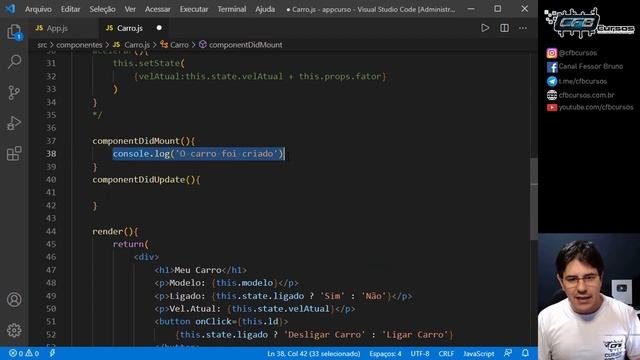Open the Acessar menu
Image resolution: width=640 pixels, height=360 pixels.
pyautogui.click(x=158, y=9)
